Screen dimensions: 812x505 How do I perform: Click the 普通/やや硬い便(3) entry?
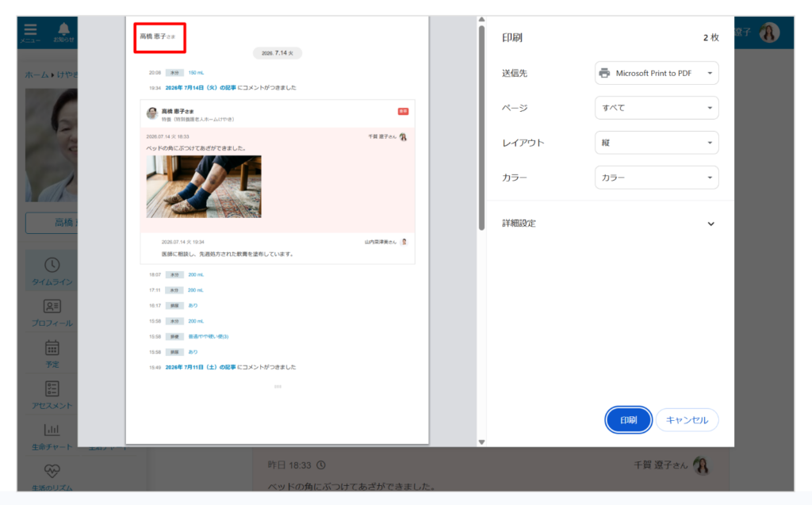pos(209,336)
